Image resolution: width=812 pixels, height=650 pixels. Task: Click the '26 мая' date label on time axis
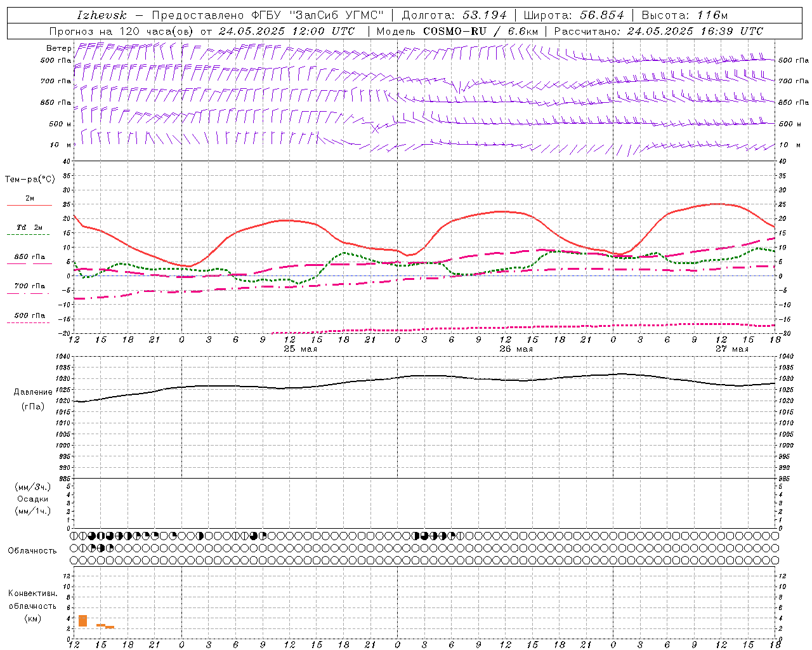tap(516, 349)
